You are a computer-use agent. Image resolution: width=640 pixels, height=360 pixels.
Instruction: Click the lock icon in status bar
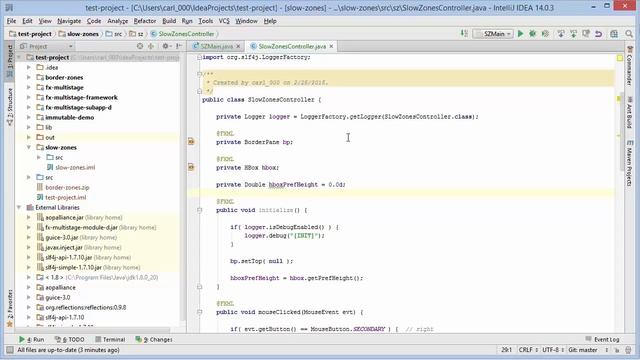point(617,350)
